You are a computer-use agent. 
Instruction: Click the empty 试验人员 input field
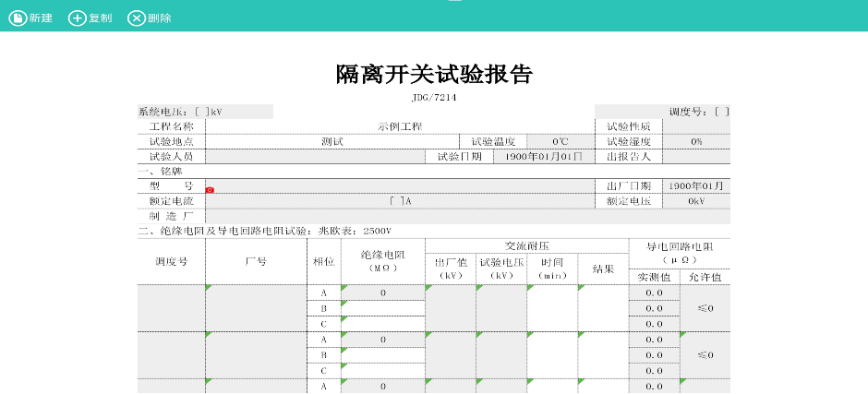click(x=314, y=156)
